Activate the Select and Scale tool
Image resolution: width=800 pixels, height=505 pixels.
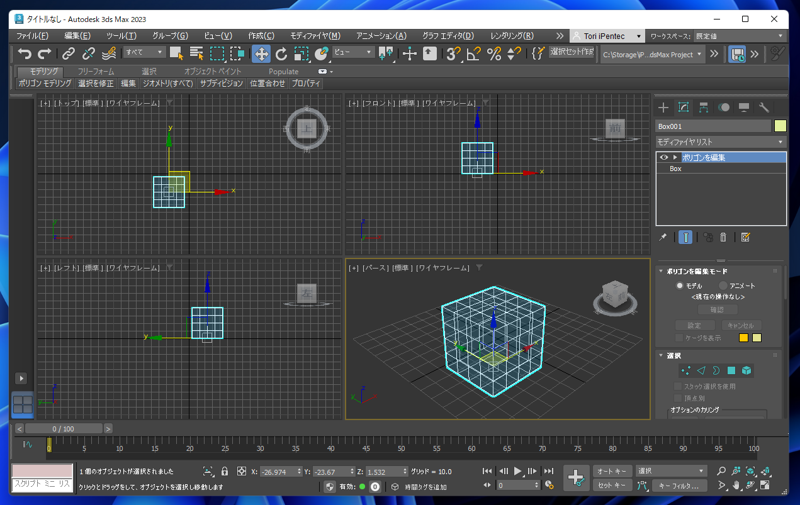[302, 54]
